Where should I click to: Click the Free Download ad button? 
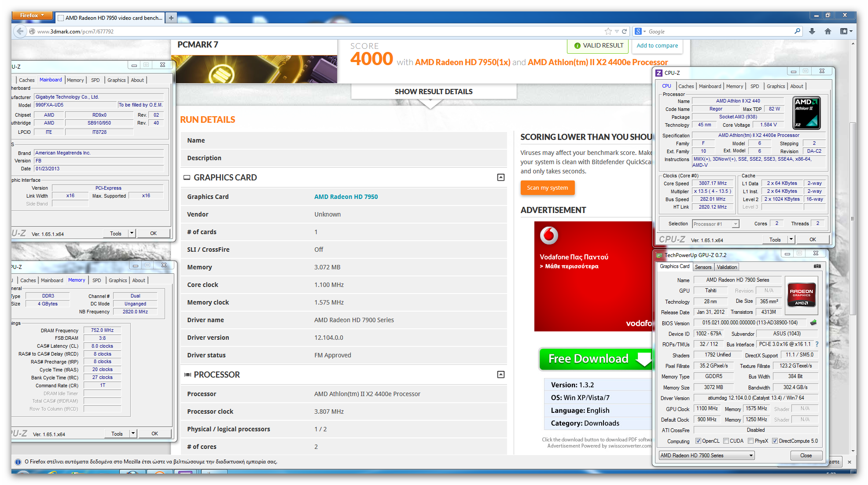[596, 359]
